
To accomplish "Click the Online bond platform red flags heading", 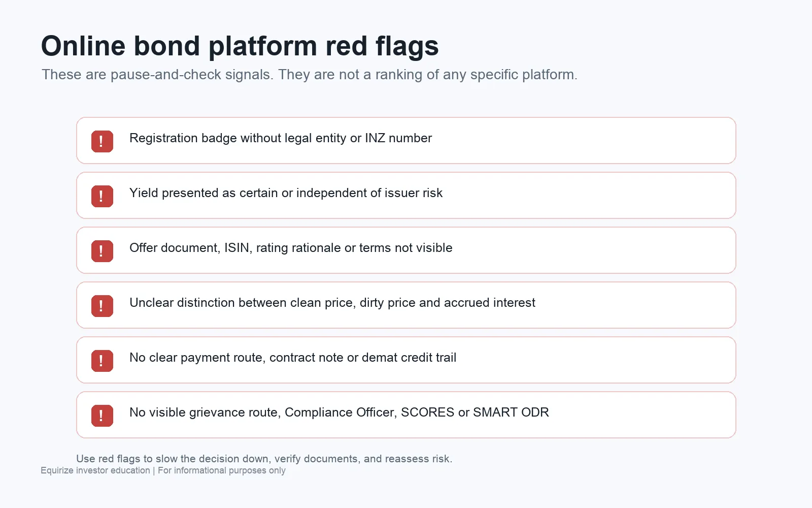I will (x=240, y=46).
